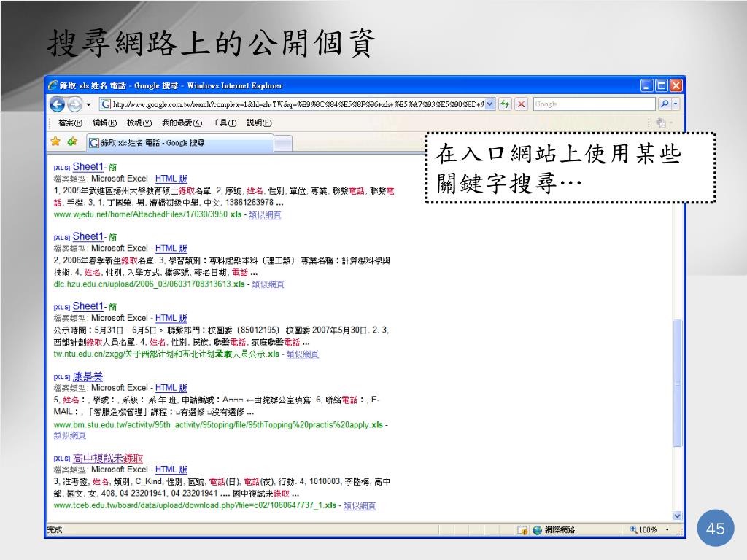This screenshot has height=560, width=747.
Task: Click 類似網頁 next to tceb.edu.tw result
Action: 360,506
